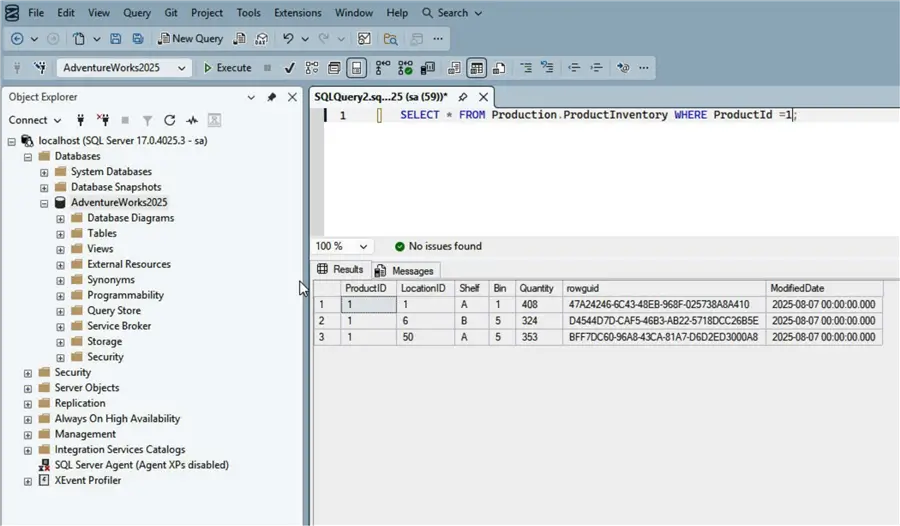Click the Uncomment selected lines icon
The image size is (900, 526).
[548, 68]
